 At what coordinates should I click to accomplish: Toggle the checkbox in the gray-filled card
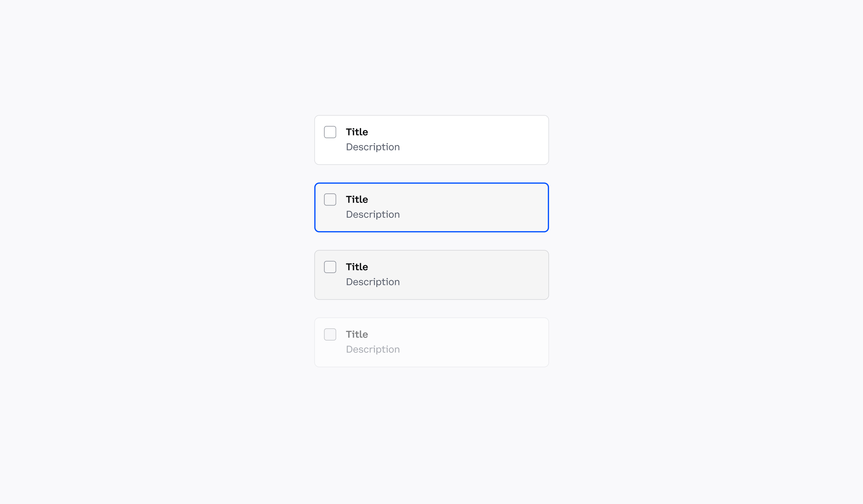click(330, 267)
